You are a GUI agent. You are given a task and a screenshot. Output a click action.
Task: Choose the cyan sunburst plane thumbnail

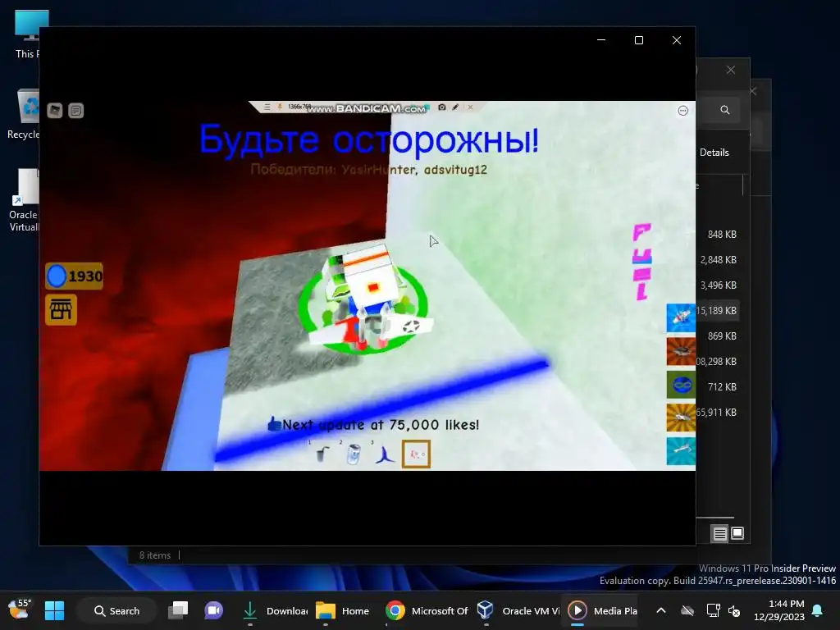coord(681,450)
